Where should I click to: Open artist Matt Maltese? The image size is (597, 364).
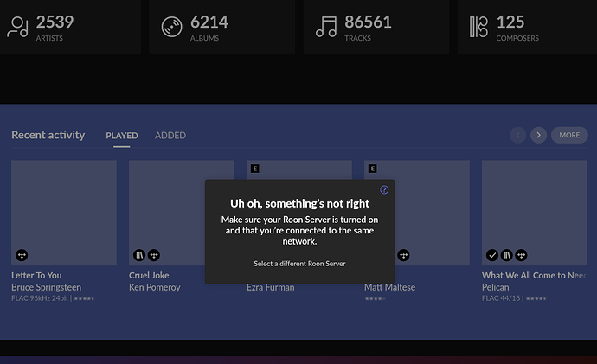(390, 287)
